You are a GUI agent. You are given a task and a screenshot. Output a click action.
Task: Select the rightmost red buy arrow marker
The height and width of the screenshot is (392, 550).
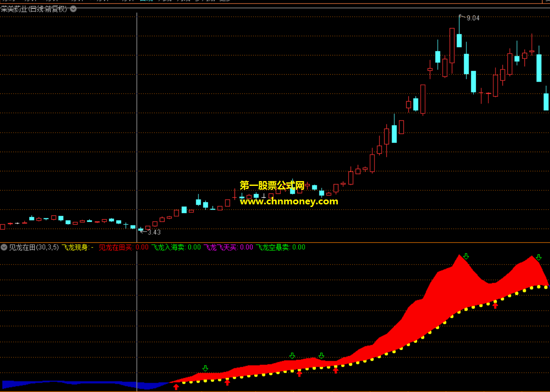[495, 305]
